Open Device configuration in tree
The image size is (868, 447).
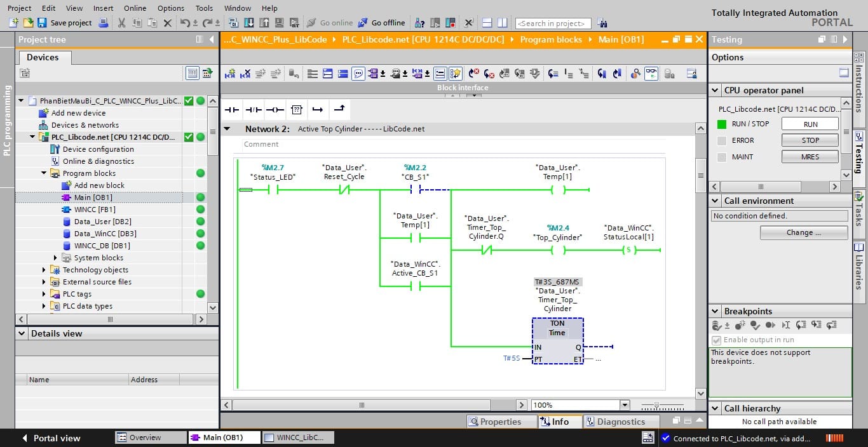click(x=98, y=149)
